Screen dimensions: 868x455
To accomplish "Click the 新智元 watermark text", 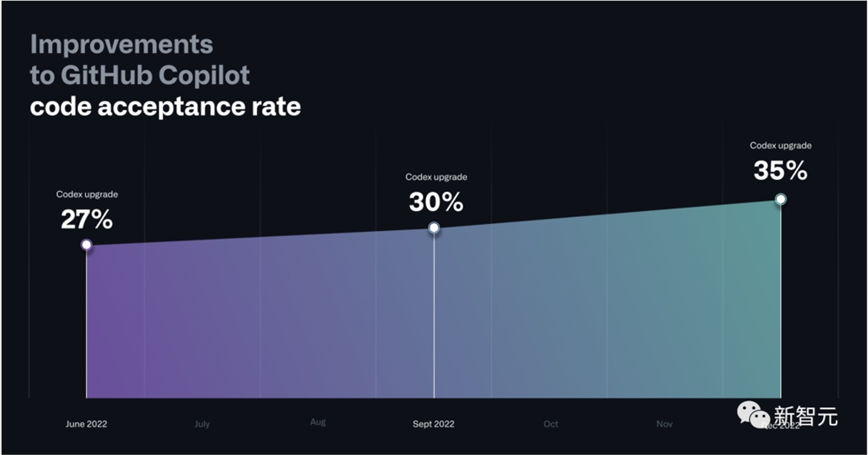I will pyautogui.click(x=806, y=416).
